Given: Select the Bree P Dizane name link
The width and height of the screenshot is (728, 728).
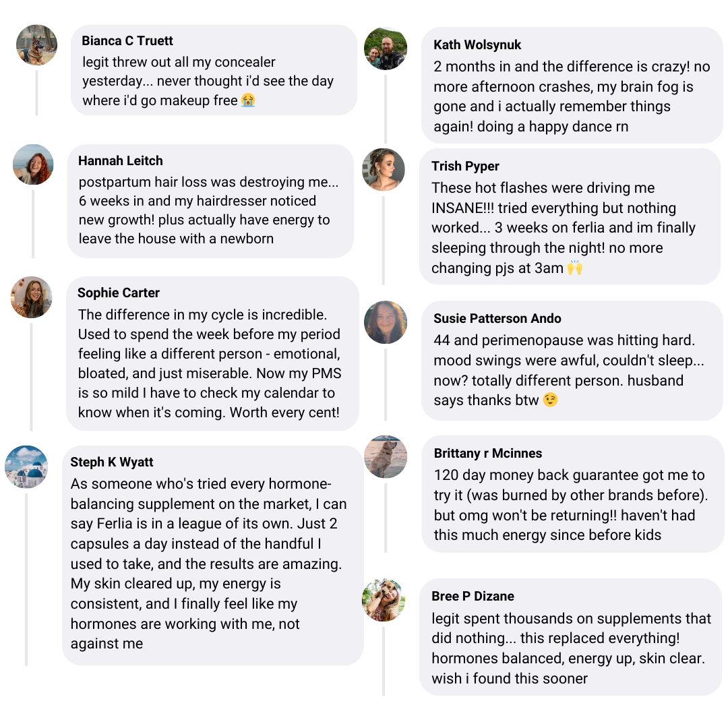Looking at the screenshot, I should point(473,596).
